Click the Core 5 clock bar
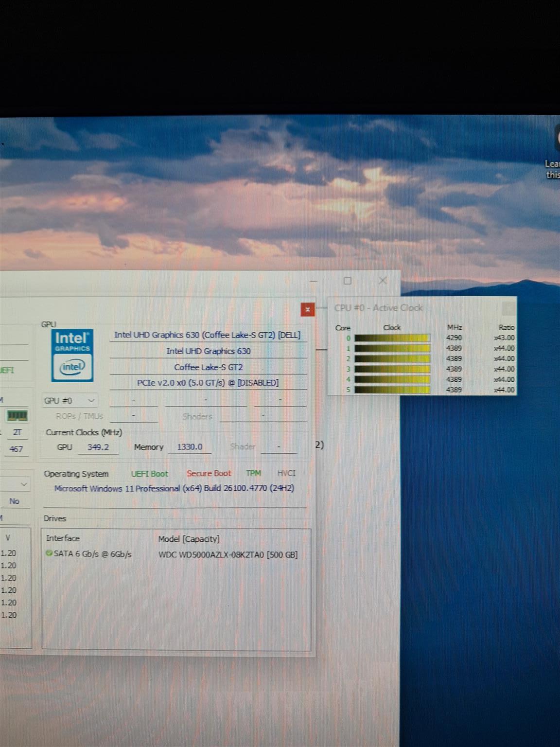This screenshot has height=747, width=560. [392, 390]
